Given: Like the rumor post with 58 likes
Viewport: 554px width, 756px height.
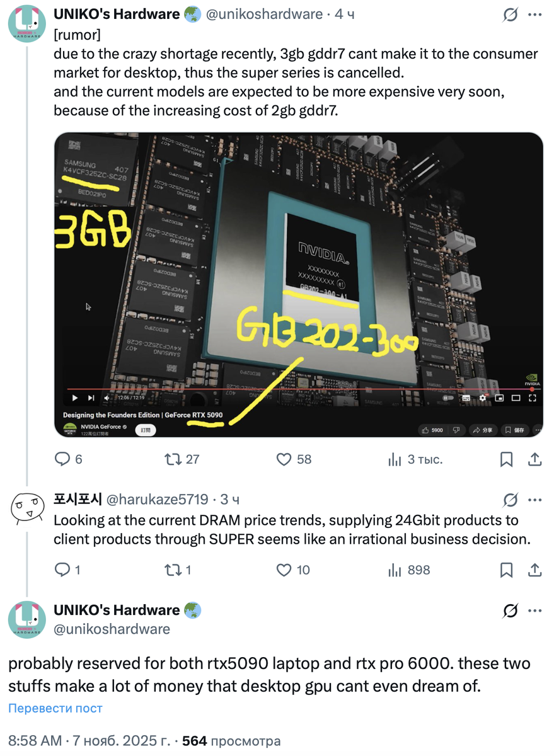Looking at the screenshot, I should pos(294,459).
